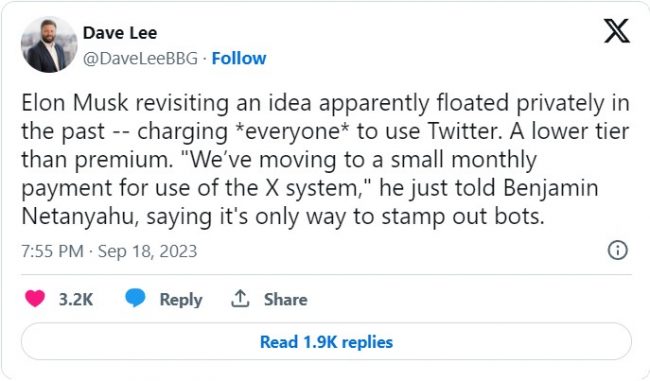Click the 3.2K likes count

(x=76, y=299)
